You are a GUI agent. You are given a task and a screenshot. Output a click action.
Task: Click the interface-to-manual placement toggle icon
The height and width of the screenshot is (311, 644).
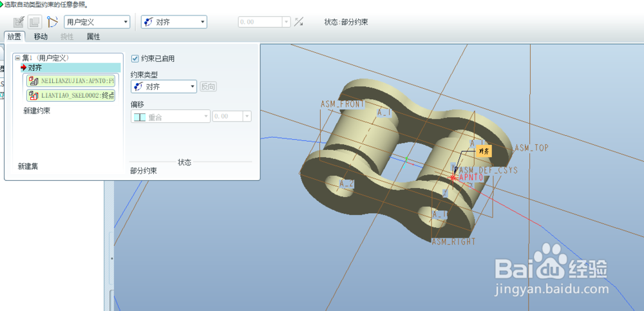(19, 22)
